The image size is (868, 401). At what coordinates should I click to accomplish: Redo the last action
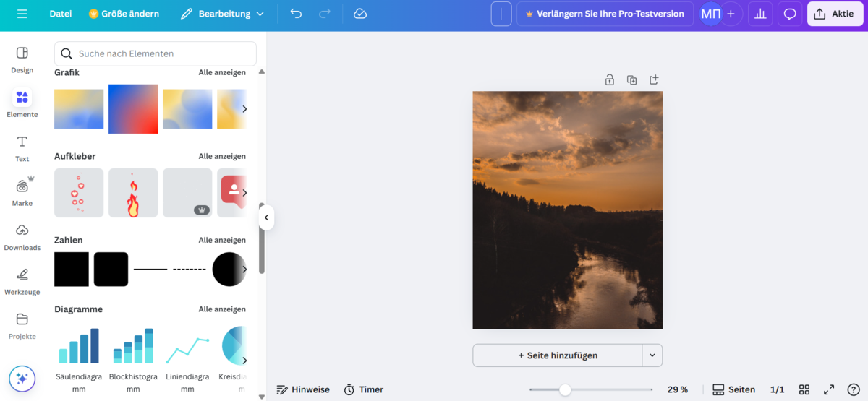point(325,14)
